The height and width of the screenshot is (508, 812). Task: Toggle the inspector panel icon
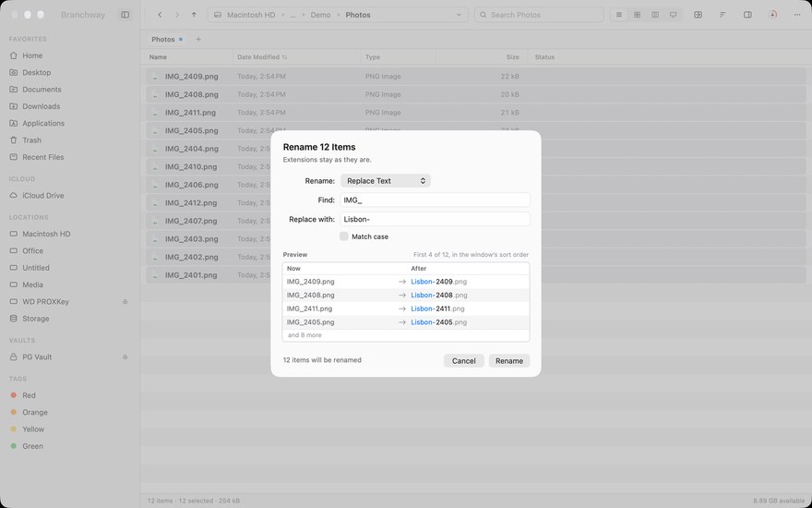click(747, 15)
